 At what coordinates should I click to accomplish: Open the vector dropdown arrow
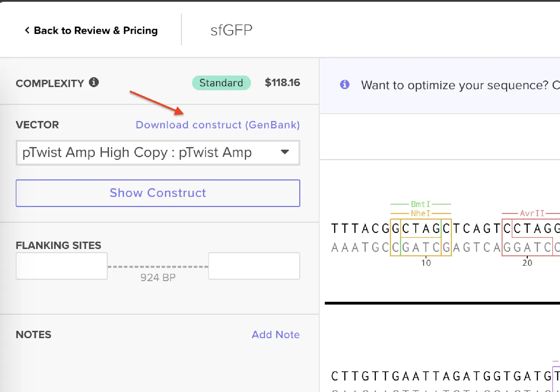[285, 152]
